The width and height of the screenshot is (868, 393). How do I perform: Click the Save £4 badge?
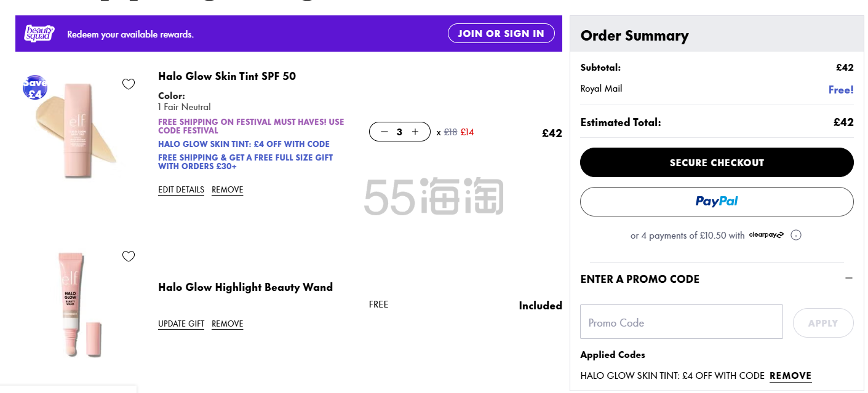pyautogui.click(x=35, y=88)
